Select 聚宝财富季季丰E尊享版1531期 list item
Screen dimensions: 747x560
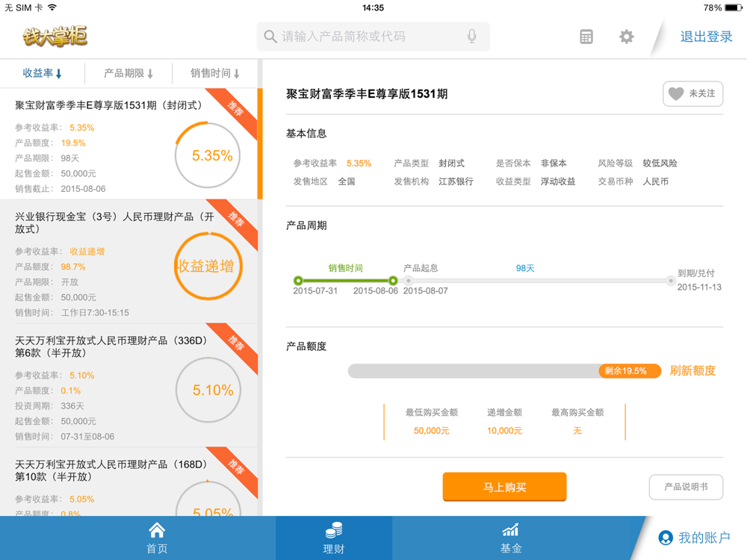click(128, 144)
